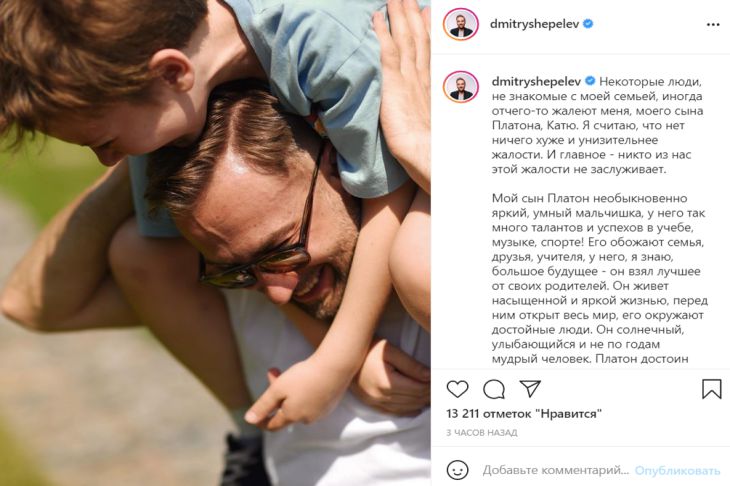This screenshot has height=486, width=730.
Task: Click the 'Опубликовать' post button
Action: [x=677, y=471]
